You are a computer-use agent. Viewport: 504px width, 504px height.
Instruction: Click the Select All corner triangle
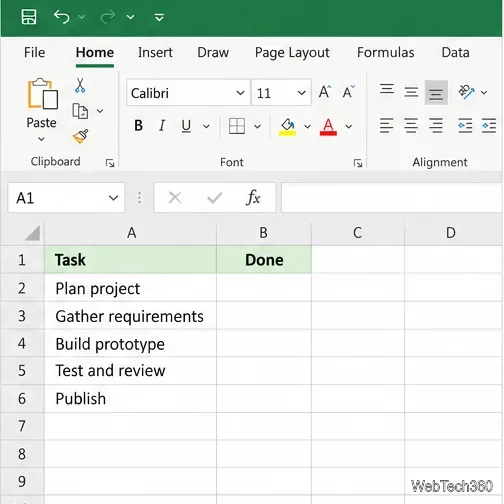[x=32, y=233]
